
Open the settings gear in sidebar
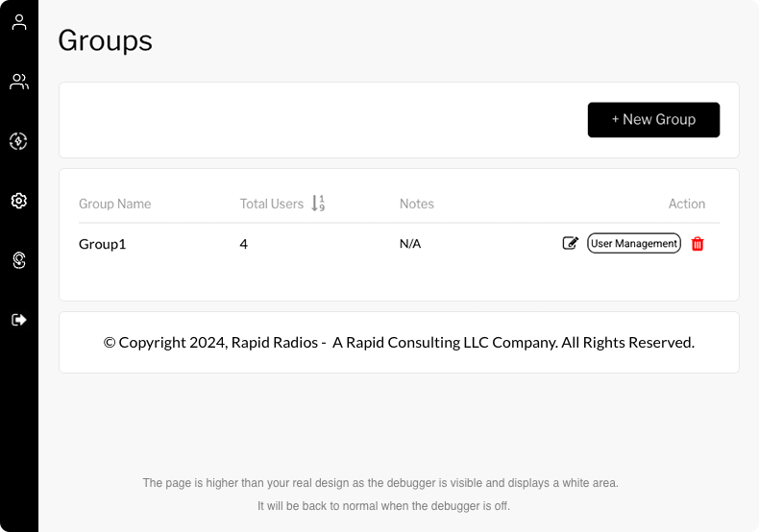(19, 201)
